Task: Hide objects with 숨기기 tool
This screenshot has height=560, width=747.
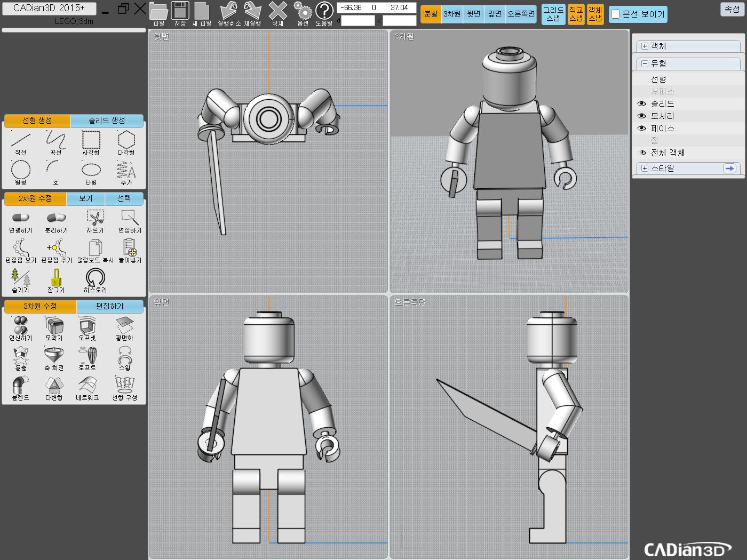Action: coord(21,279)
